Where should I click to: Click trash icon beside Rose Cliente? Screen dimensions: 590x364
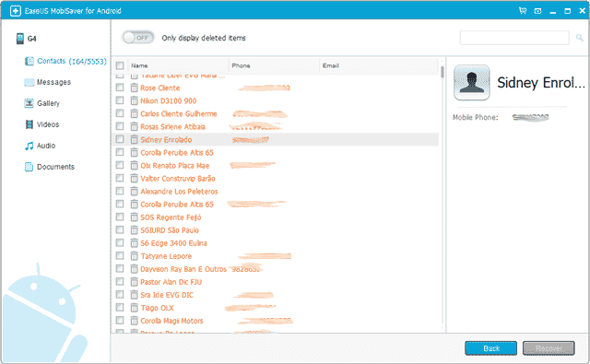134,88
